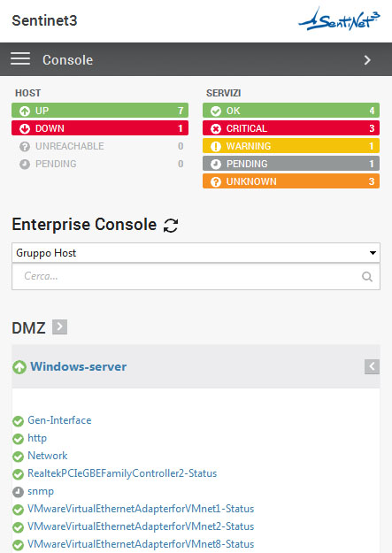Expand the DMZ group arrow
This screenshot has width=392, height=553.
point(59,326)
